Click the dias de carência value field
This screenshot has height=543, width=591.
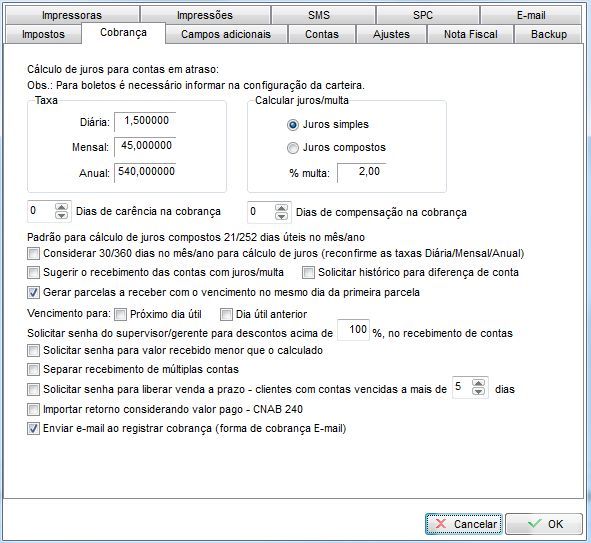coord(41,211)
